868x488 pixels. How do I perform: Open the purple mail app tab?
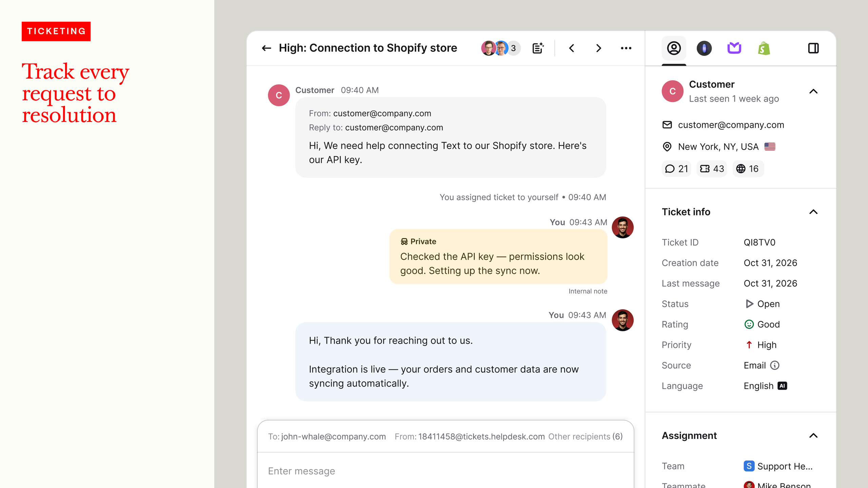point(734,48)
